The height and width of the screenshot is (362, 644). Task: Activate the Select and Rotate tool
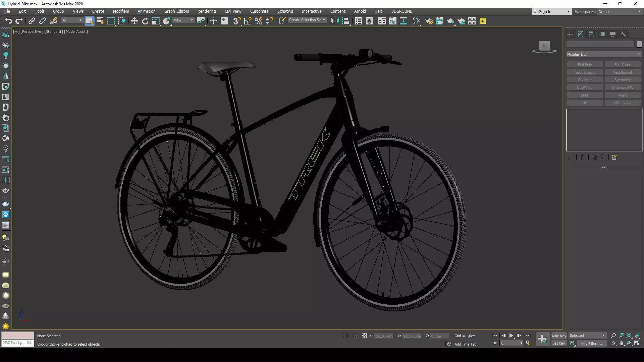tap(145, 21)
